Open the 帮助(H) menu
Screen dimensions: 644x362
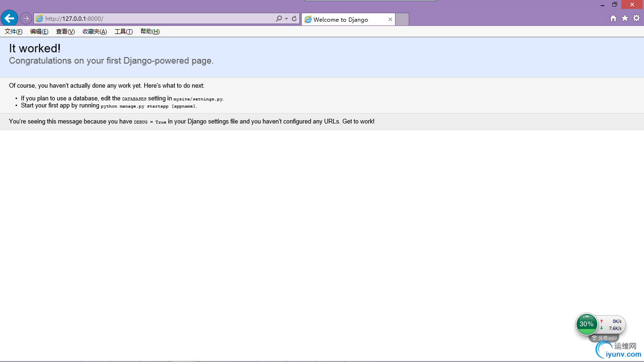150,32
